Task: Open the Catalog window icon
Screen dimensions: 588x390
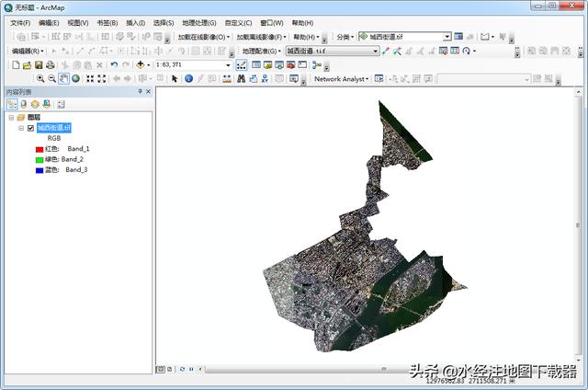Action: pyautogui.click(x=267, y=65)
